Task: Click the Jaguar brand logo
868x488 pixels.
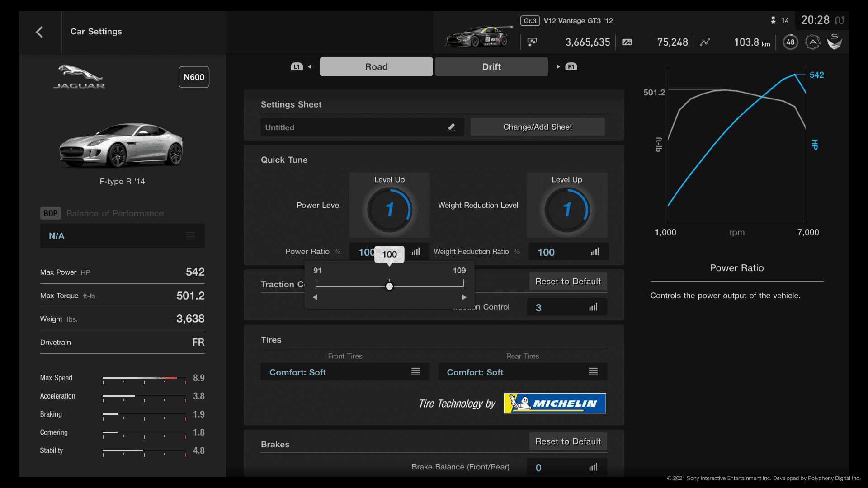Action: [79, 77]
